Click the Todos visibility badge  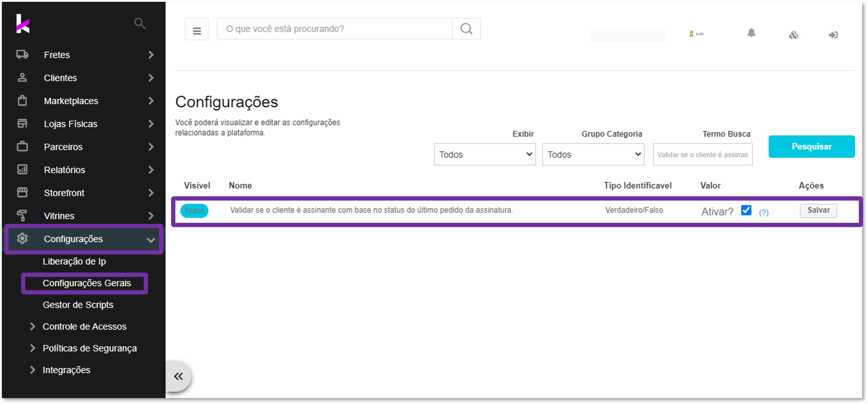pos(194,211)
